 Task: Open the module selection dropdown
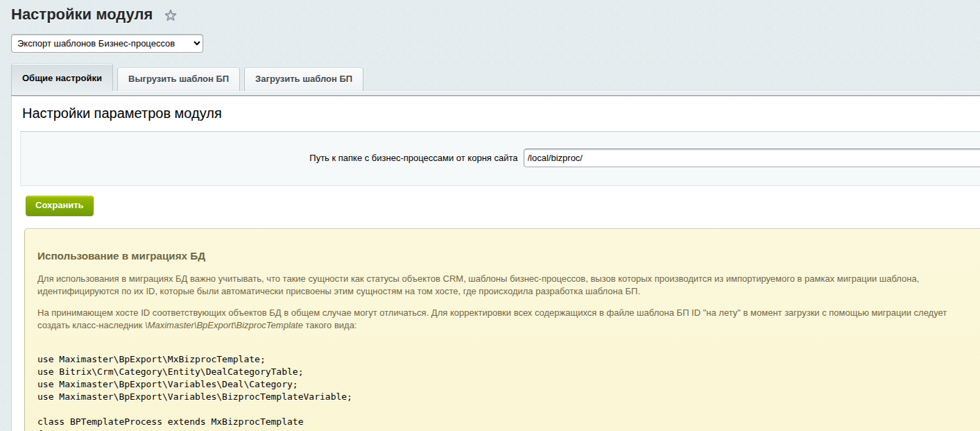[x=107, y=44]
